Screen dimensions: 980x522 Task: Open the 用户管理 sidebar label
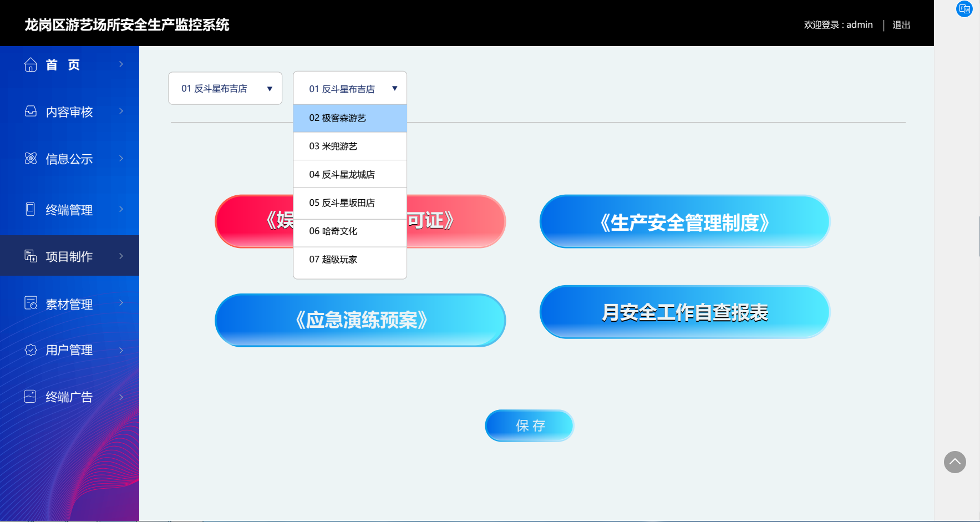69,350
